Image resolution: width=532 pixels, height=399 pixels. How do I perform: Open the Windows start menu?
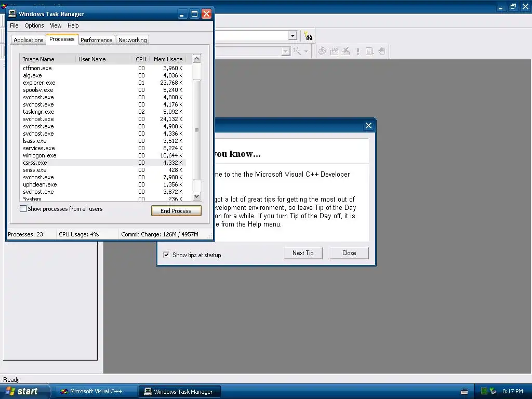tap(24, 391)
